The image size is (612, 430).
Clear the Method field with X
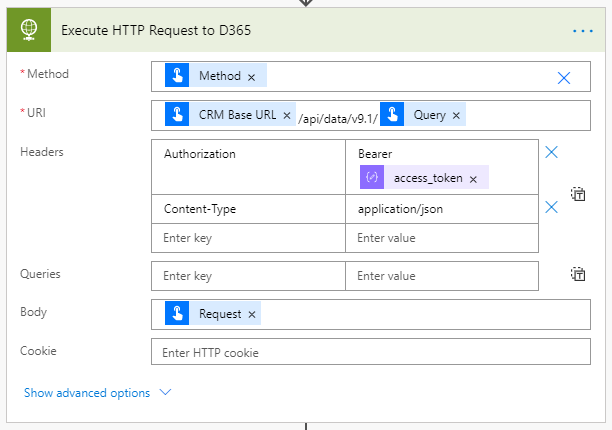[564, 77]
